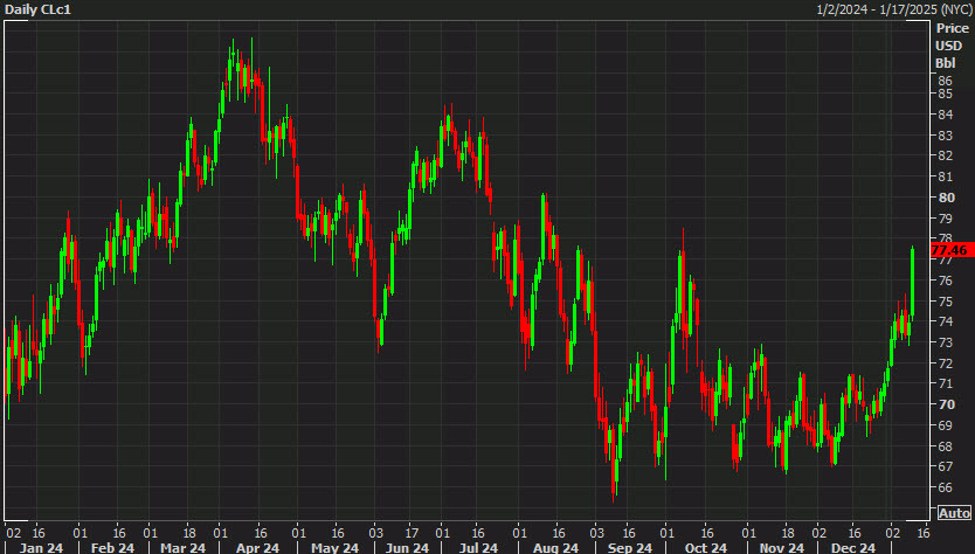Select the 66 price level on the axis

944,487
